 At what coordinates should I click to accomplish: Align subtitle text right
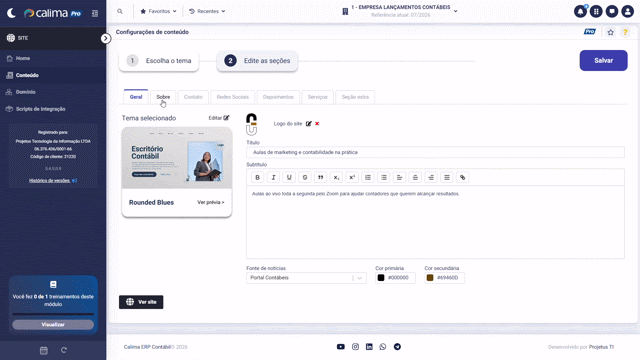[x=431, y=177]
